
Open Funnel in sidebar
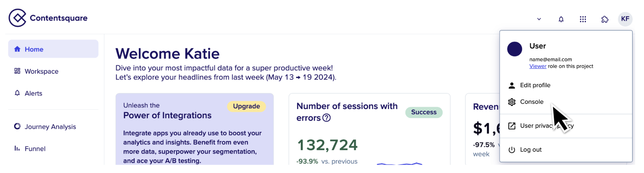point(53,149)
